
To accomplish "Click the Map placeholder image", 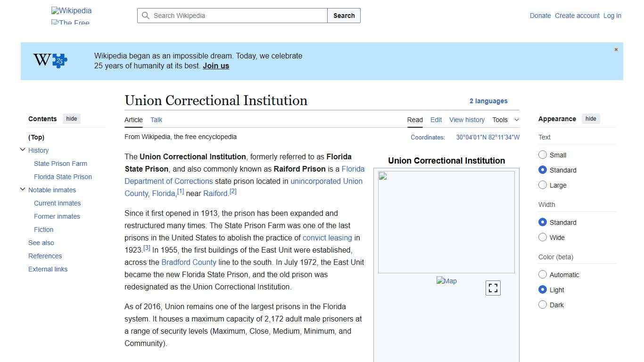I will [x=446, y=280].
